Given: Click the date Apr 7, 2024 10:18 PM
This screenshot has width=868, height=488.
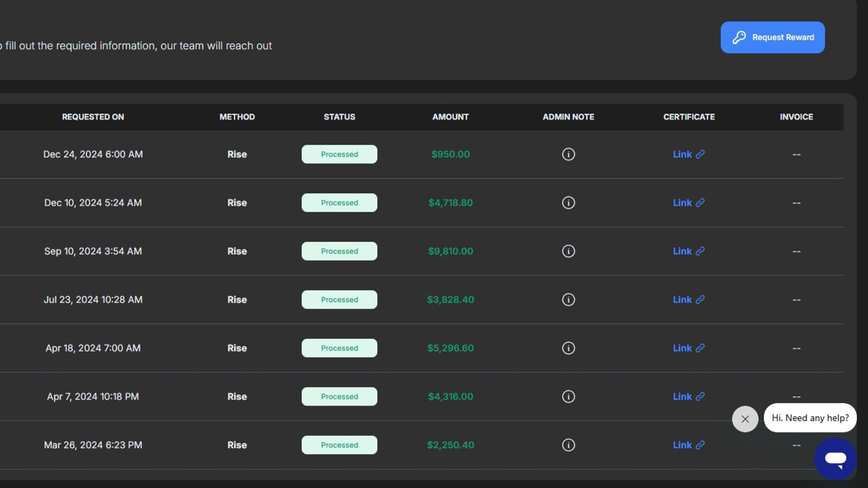Looking at the screenshot, I should 93,396.
